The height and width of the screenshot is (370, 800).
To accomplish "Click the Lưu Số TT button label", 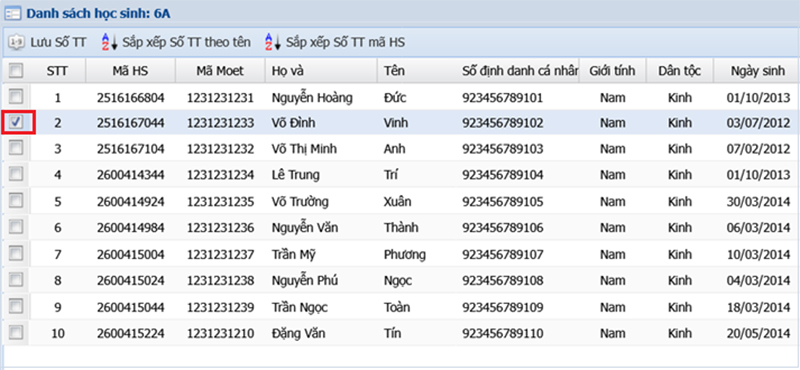I will coord(58,42).
